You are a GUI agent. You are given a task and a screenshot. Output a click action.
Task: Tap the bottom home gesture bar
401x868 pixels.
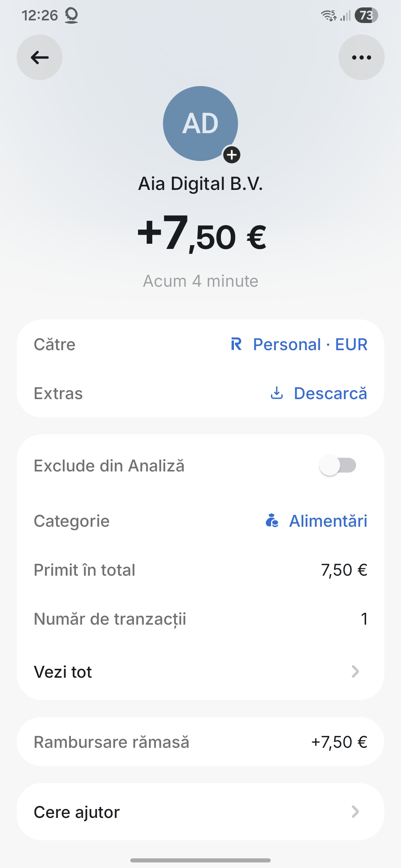click(x=200, y=860)
